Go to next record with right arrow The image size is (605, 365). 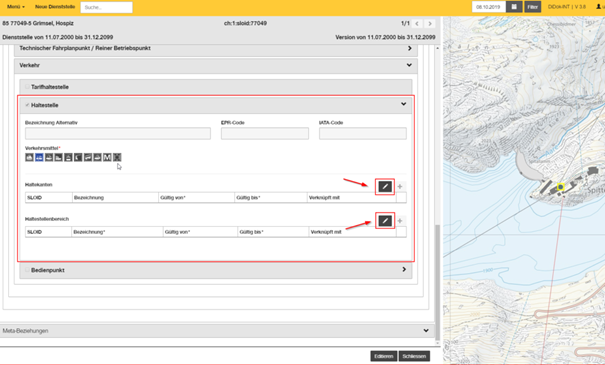pos(430,24)
